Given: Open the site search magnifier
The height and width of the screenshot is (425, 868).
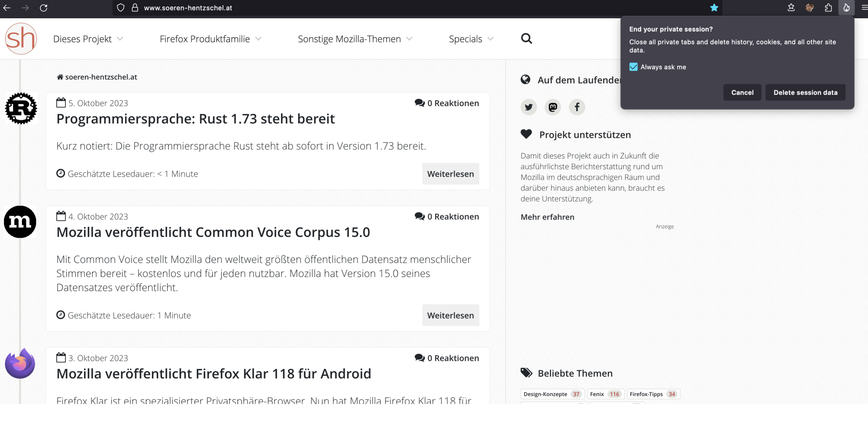Looking at the screenshot, I should click(526, 39).
